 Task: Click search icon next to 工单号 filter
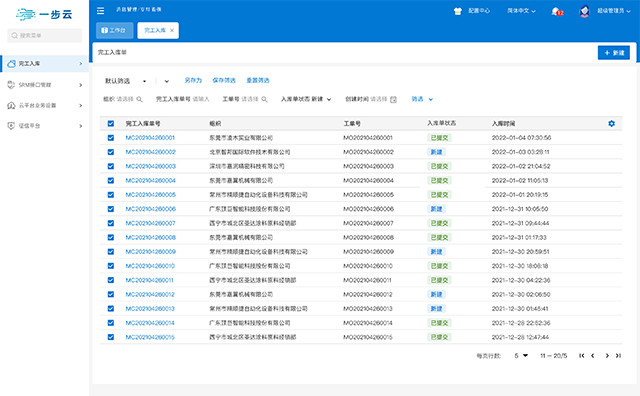click(x=264, y=99)
